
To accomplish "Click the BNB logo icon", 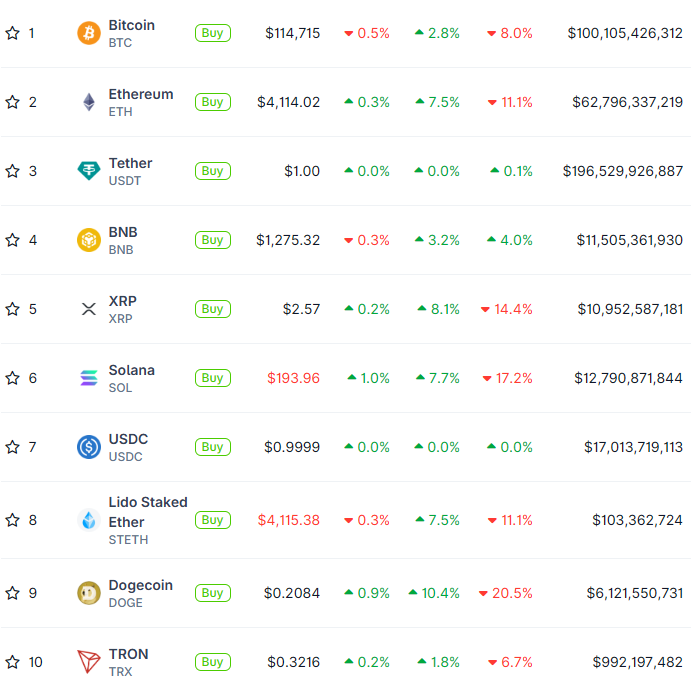I will click(x=89, y=240).
